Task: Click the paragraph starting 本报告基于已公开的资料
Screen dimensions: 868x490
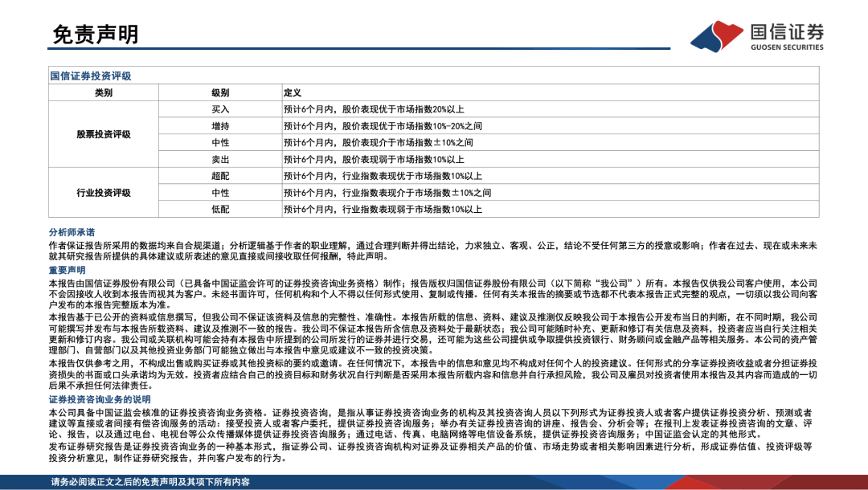Action: click(x=433, y=333)
